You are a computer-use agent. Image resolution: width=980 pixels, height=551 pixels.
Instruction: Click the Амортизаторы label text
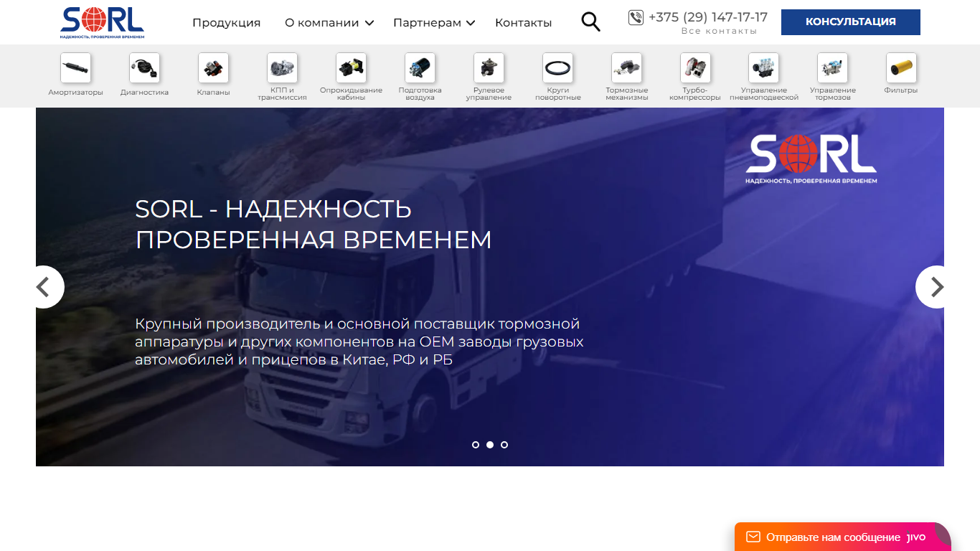click(75, 93)
